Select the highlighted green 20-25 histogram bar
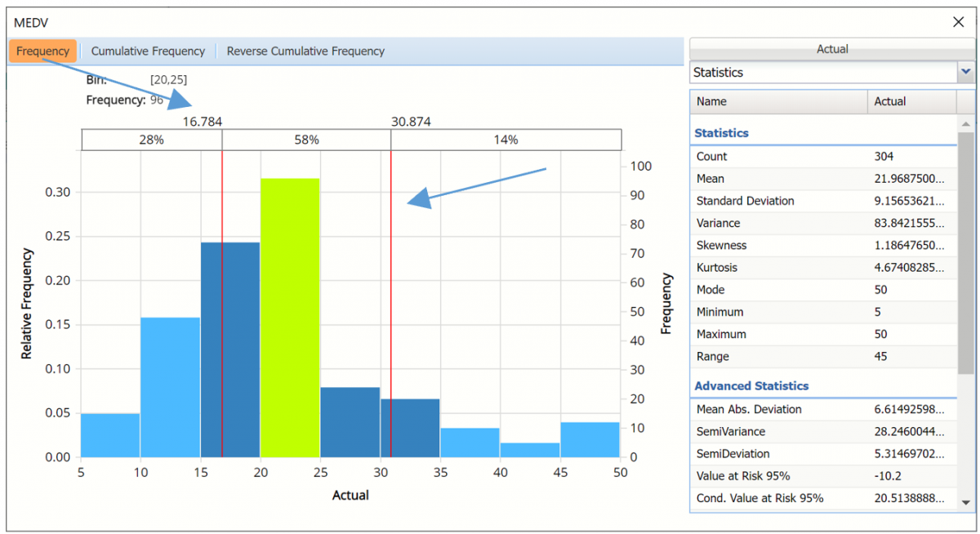Image resolution: width=980 pixels, height=534 pixels. pyautogui.click(x=290, y=318)
